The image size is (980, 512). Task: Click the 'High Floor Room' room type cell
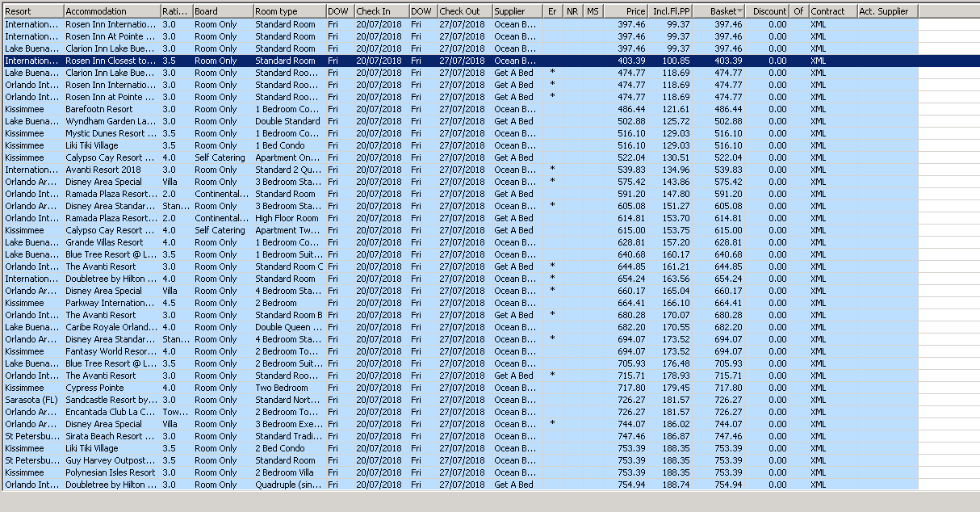290,218
